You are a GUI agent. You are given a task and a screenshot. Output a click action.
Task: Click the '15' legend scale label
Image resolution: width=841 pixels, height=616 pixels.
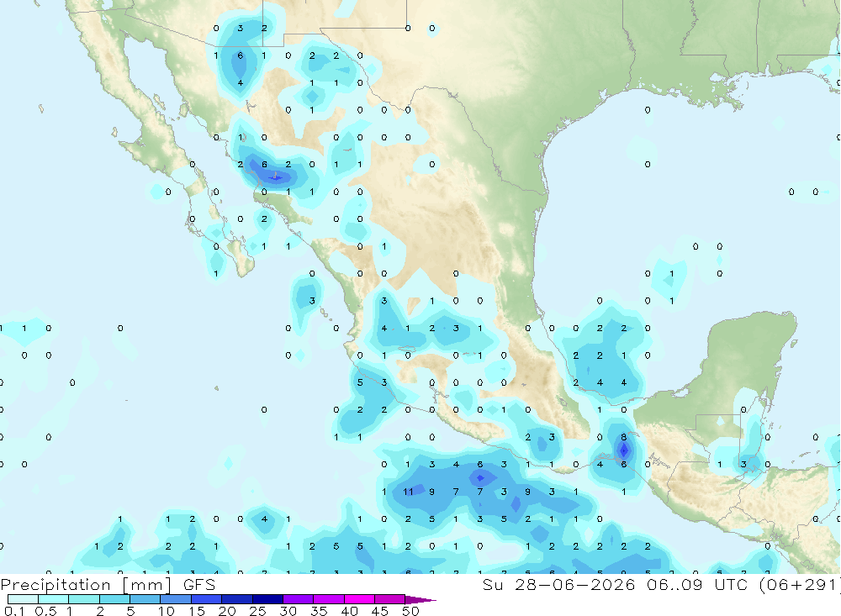(197, 611)
